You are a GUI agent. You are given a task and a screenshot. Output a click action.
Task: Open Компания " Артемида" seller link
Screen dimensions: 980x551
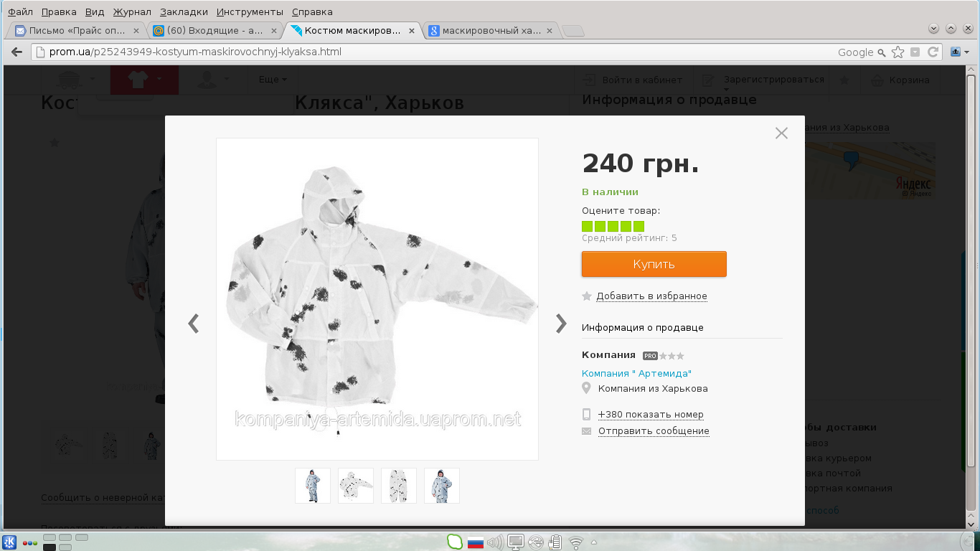(636, 373)
